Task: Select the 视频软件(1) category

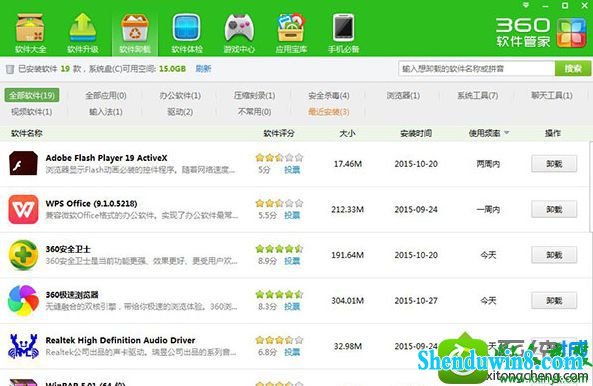Action: coord(32,112)
